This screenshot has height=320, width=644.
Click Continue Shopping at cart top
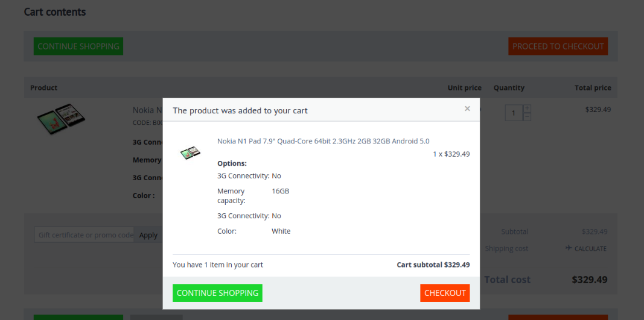click(x=78, y=46)
